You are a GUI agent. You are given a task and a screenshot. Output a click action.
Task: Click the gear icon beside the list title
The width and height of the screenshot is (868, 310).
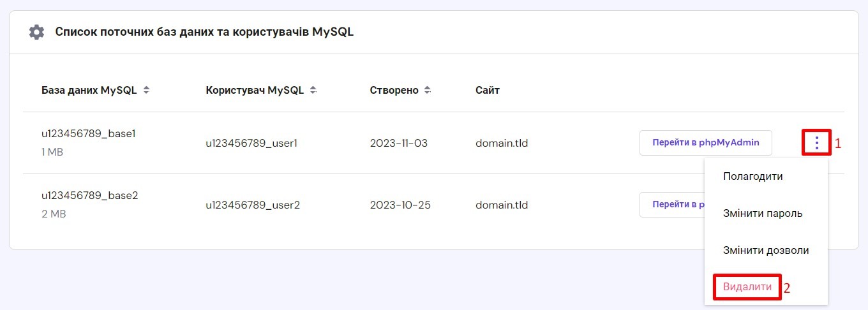37,32
